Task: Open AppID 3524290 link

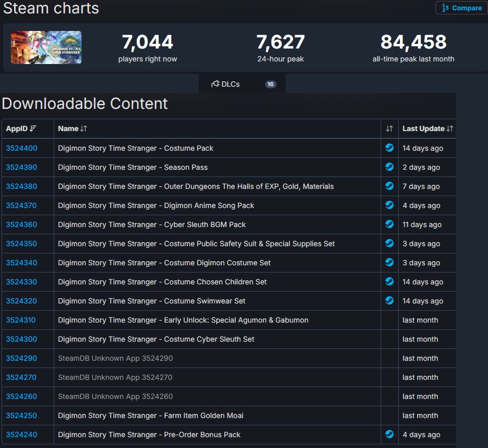Action: (21, 358)
